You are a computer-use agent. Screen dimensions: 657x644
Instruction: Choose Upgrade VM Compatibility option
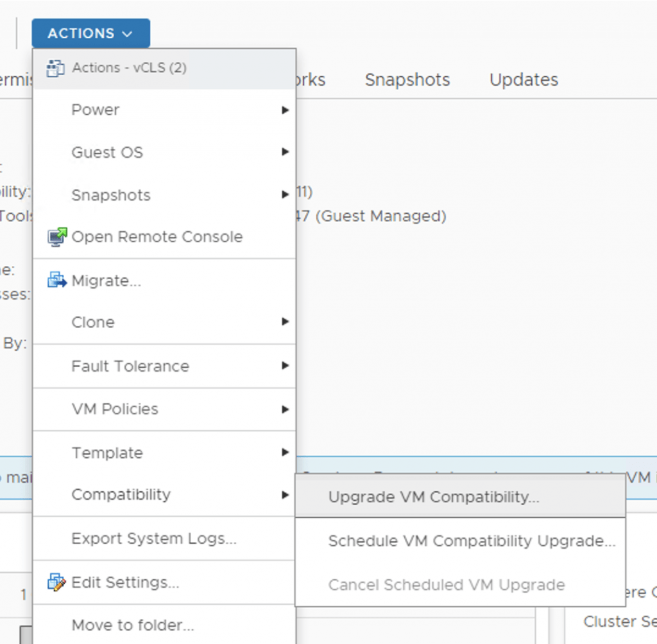click(x=434, y=497)
